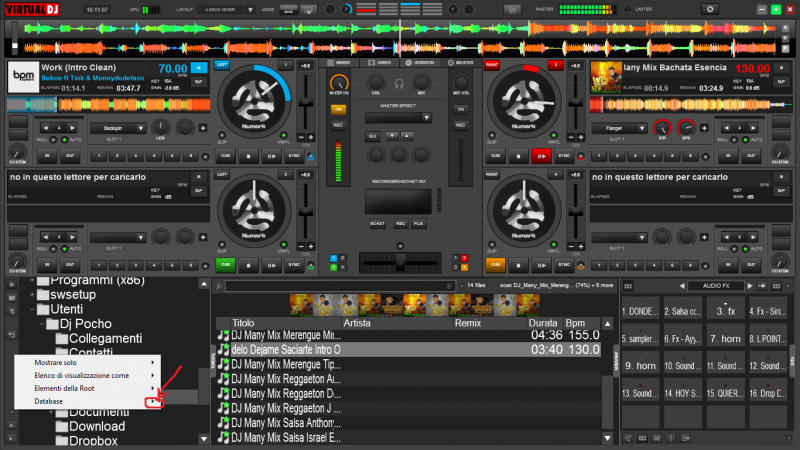Click the FILE button in record section
The width and height of the screenshot is (800, 450).
click(418, 223)
